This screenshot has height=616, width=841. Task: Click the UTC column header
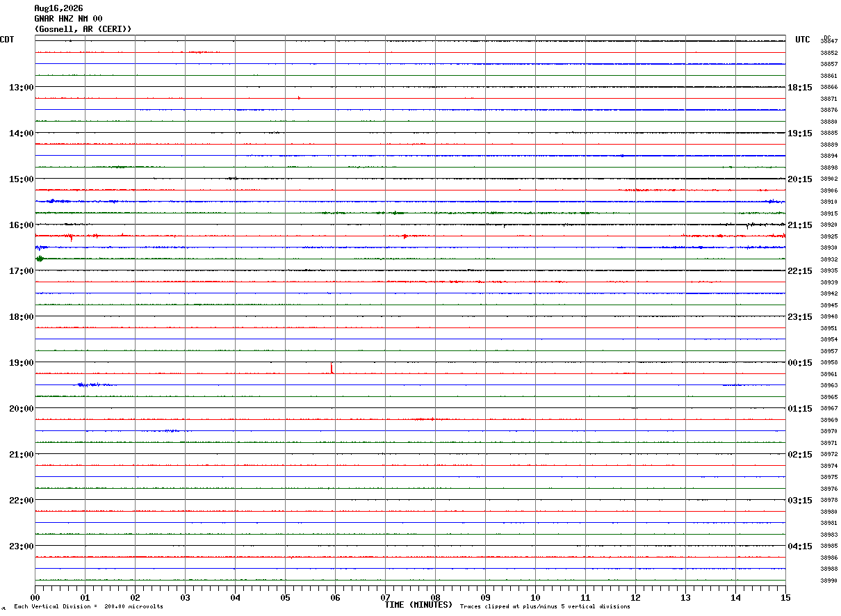click(803, 40)
